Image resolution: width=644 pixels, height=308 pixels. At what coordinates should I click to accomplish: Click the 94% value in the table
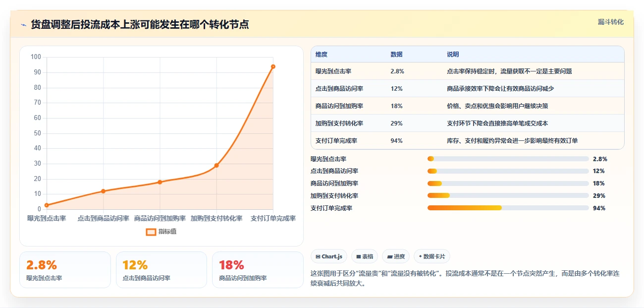point(396,141)
